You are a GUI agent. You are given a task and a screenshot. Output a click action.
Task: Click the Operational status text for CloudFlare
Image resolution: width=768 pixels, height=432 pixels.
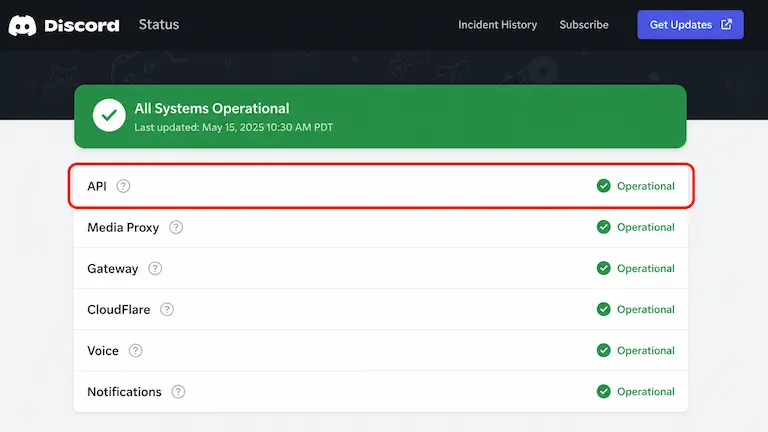[x=646, y=310]
